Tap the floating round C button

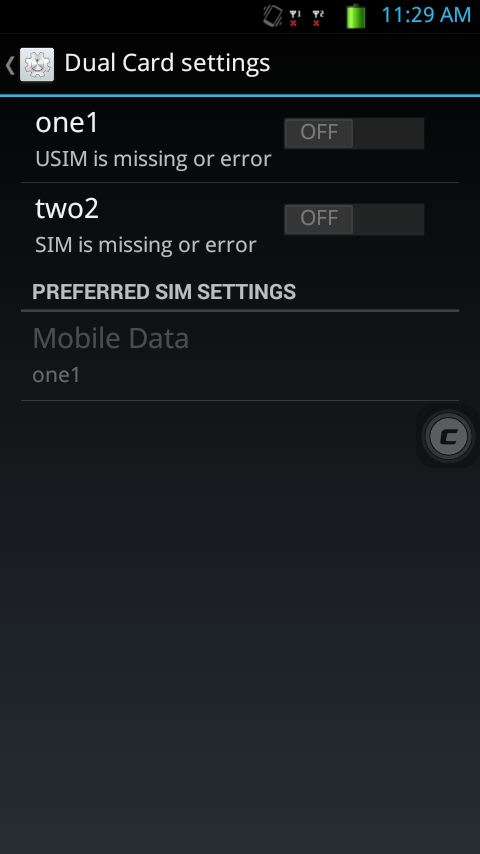[448, 436]
